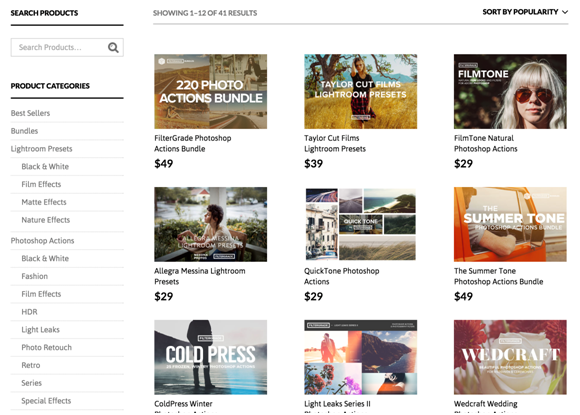Open the QuickTone collage thumbnail

point(361,224)
